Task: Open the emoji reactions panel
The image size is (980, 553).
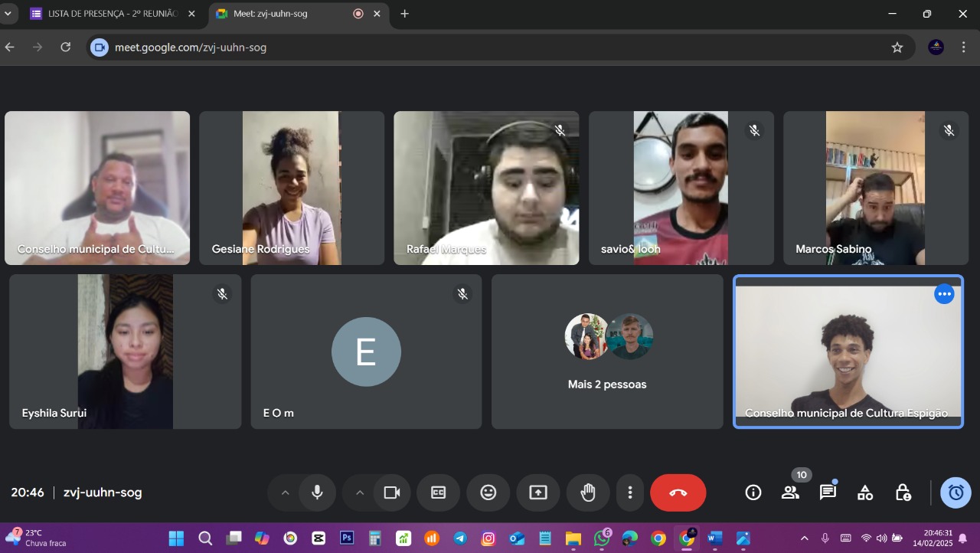Action: tap(488, 492)
